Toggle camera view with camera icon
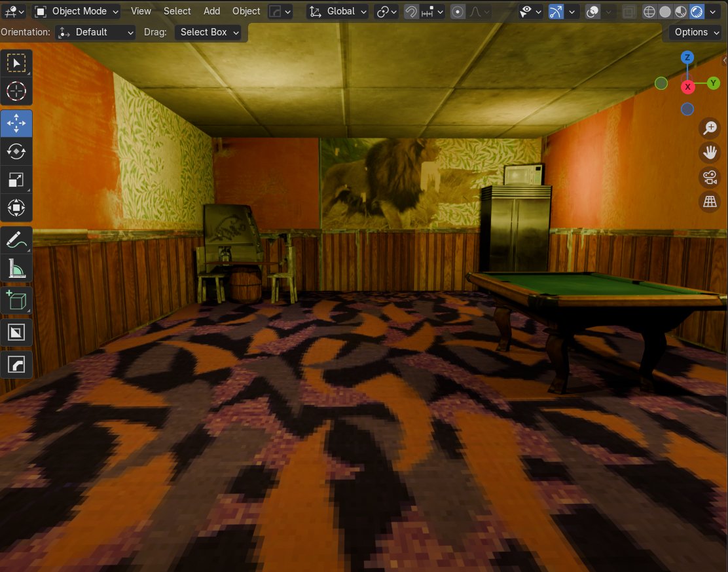Image resolution: width=728 pixels, height=572 pixels. [x=710, y=177]
